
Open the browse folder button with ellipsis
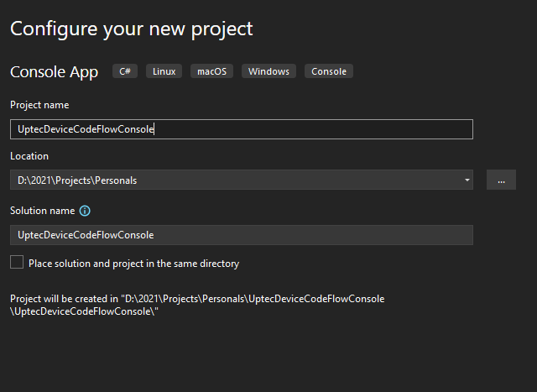pos(501,180)
